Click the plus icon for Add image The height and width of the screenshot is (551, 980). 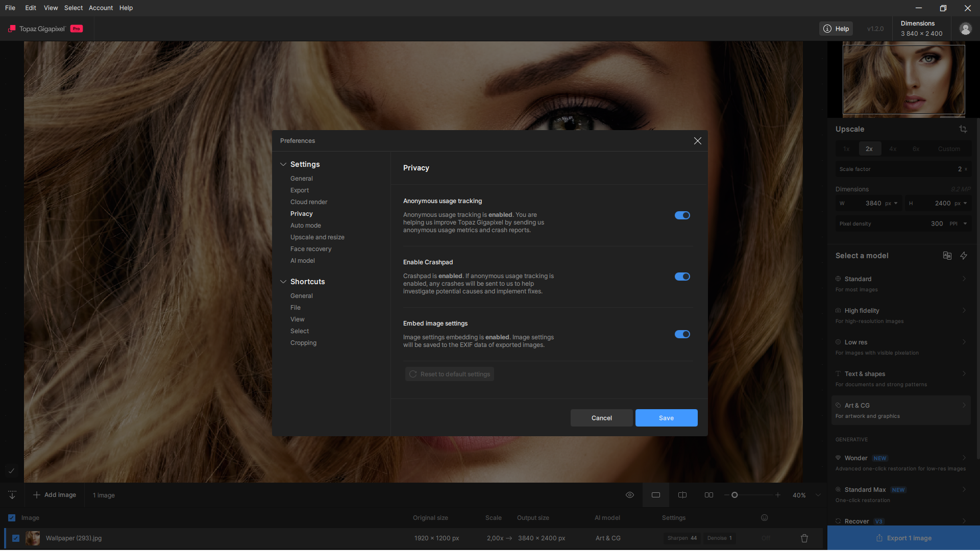coord(37,495)
